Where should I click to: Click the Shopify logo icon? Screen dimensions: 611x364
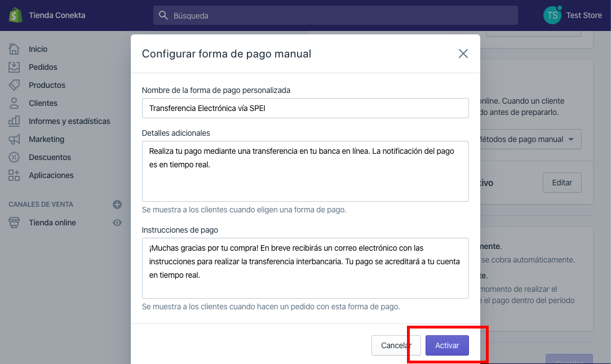pyautogui.click(x=15, y=15)
